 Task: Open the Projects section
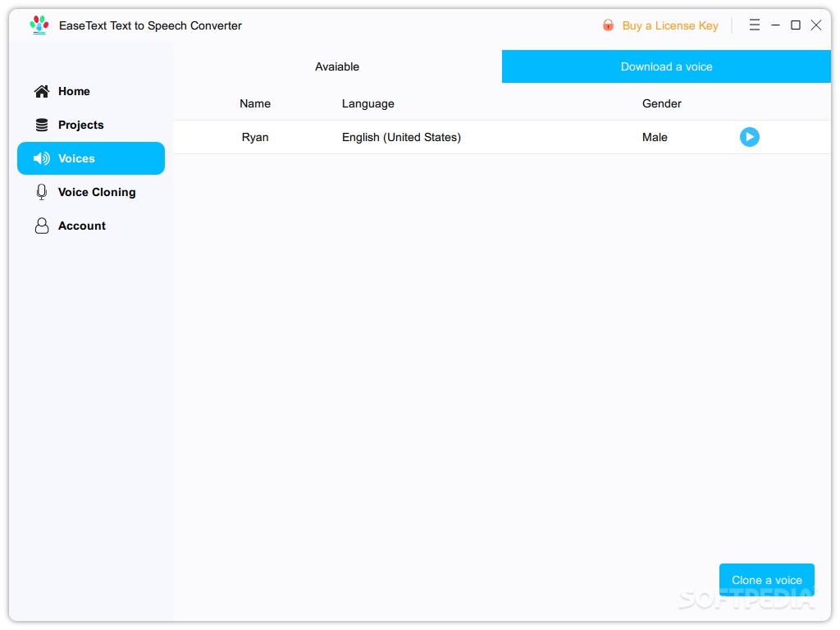[x=91, y=125]
